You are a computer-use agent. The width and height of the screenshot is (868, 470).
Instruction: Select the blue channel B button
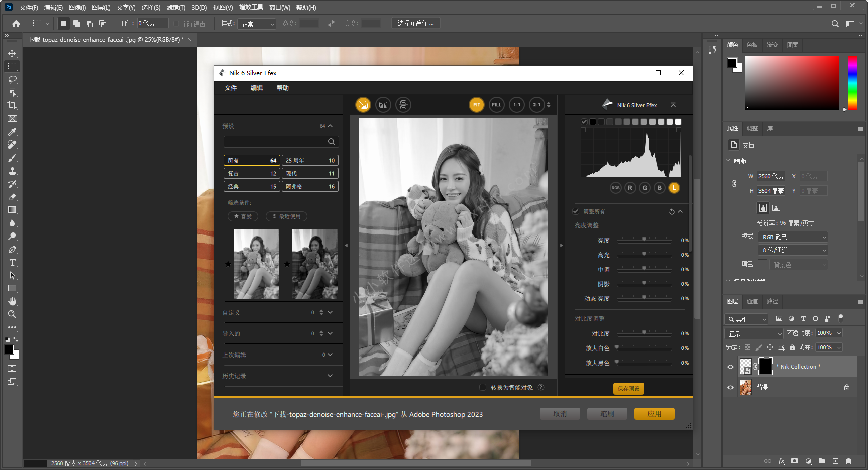(660, 188)
